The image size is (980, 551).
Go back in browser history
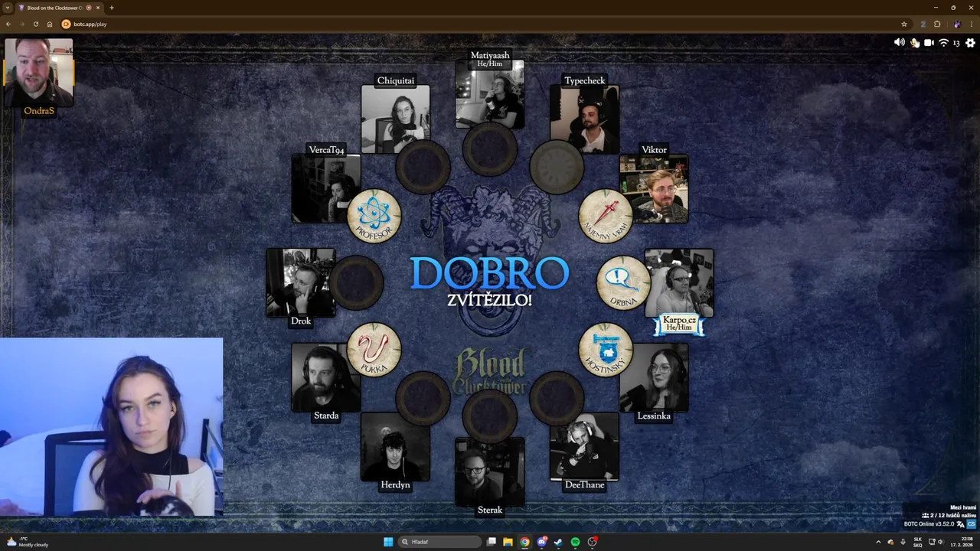coord(8,24)
